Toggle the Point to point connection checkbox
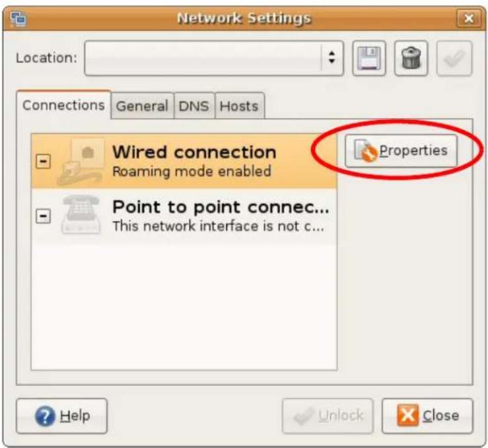The height and width of the screenshot is (448, 488). pos(44,216)
